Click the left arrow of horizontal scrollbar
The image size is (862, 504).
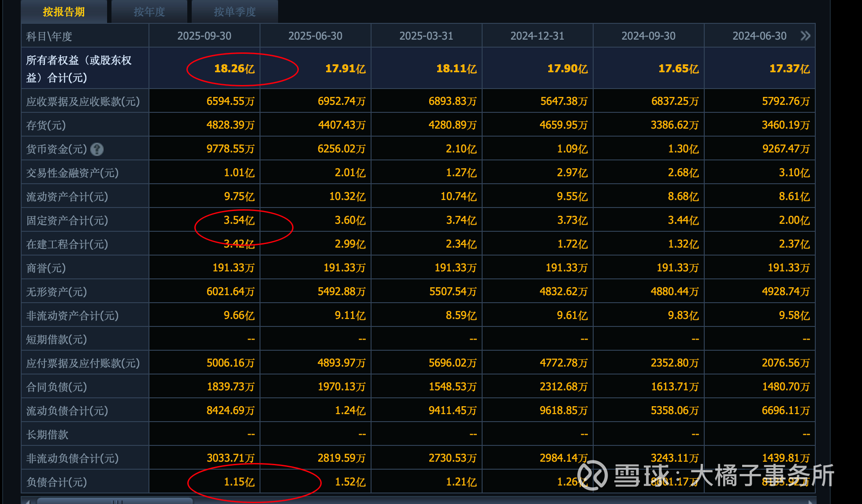(x=27, y=501)
